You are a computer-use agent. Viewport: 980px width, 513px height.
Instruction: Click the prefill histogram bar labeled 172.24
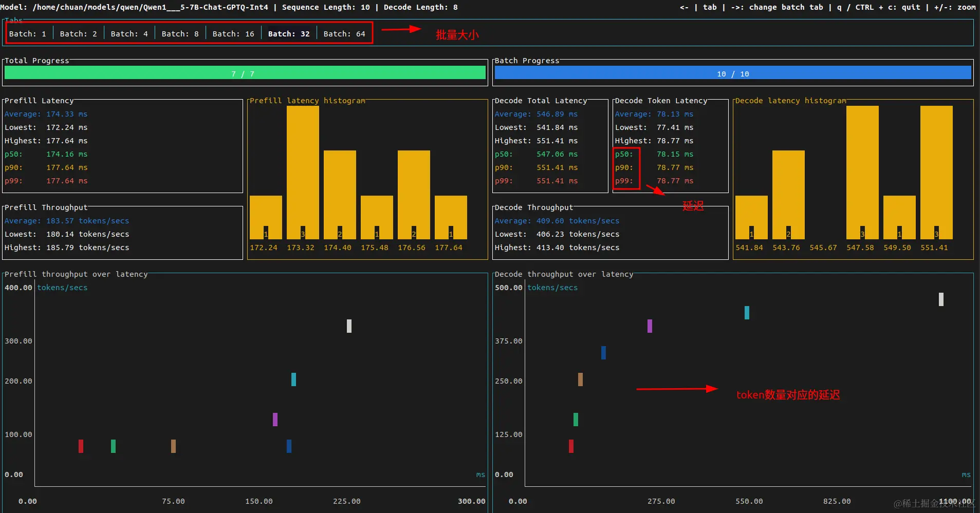click(x=266, y=217)
